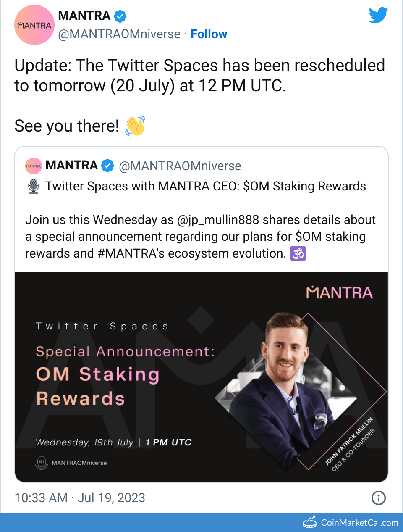Click the waving hand emoji

[x=135, y=126]
